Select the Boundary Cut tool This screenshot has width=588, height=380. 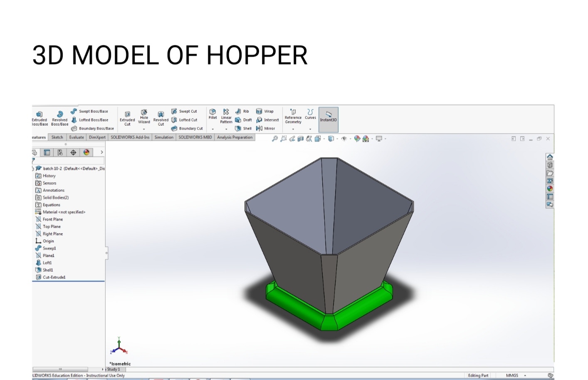(187, 128)
